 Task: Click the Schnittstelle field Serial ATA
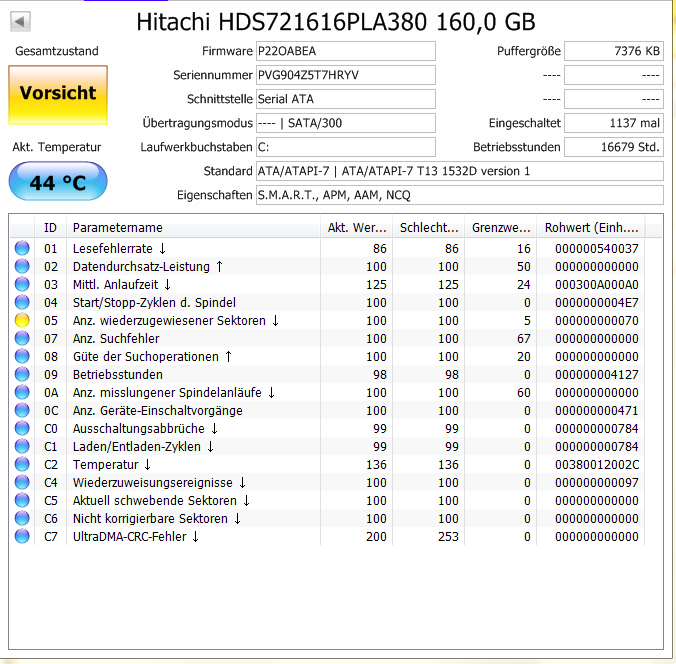[346, 99]
